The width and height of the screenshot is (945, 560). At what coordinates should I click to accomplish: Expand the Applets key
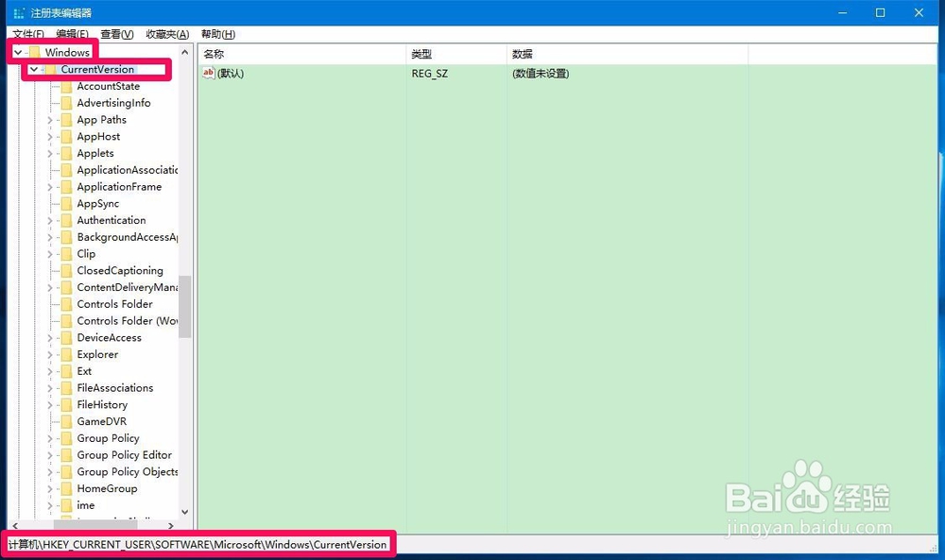(50, 154)
